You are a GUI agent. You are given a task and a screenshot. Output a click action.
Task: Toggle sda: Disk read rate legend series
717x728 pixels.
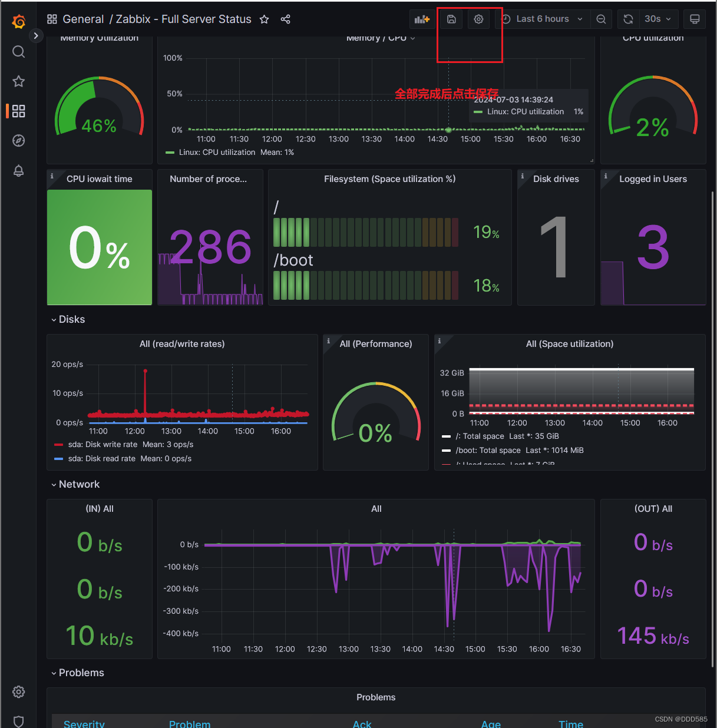(x=101, y=459)
